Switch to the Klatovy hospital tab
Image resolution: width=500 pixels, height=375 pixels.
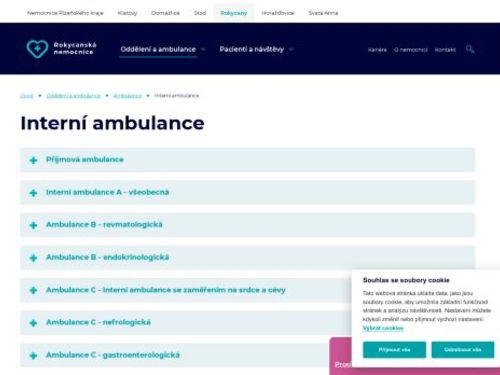pos(127,13)
